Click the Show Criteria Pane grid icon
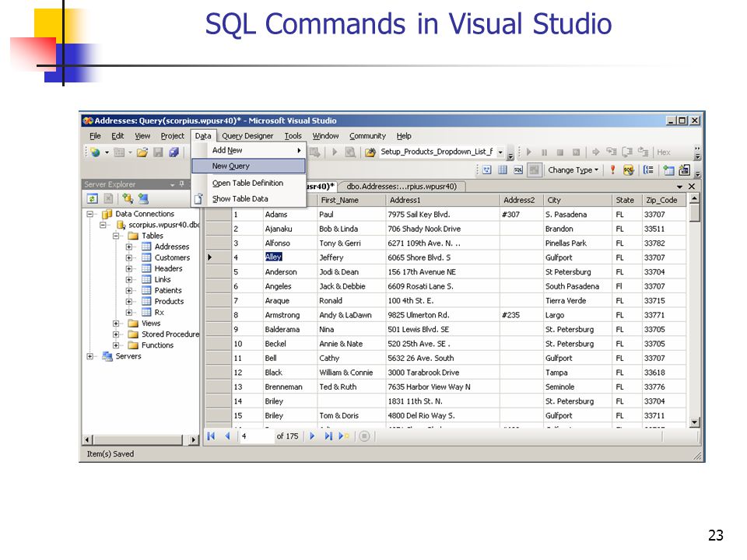The width and height of the screenshot is (747, 560). tap(502, 170)
